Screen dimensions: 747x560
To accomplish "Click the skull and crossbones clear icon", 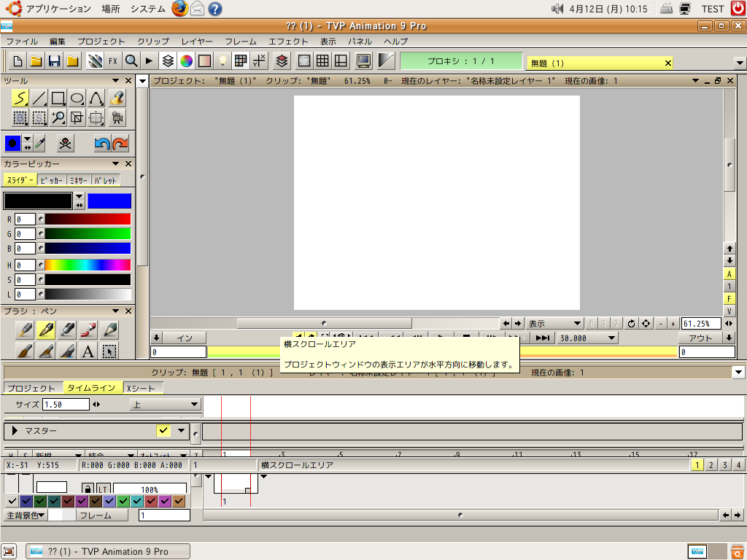I will coord(65,143).
